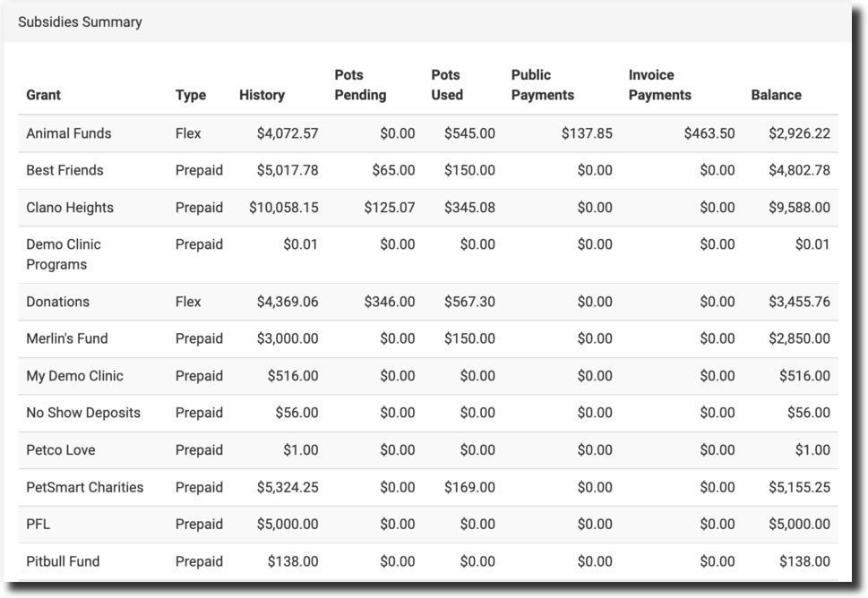Click the Demo Clinic Programs grant
868x598 pixels.
click(64, 254)
